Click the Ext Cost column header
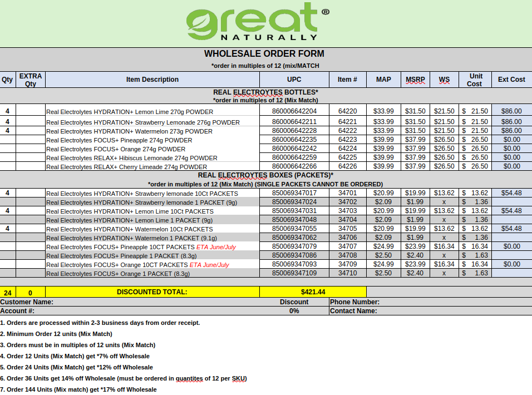 pos(511,80)
